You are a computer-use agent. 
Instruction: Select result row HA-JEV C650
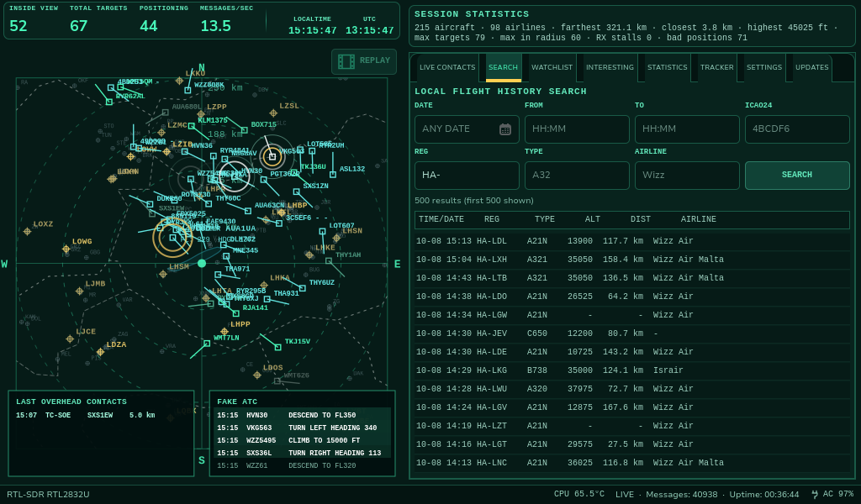(632, 334)
